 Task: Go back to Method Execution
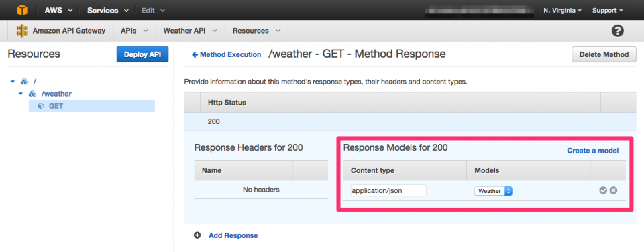(x=226, y=54)
